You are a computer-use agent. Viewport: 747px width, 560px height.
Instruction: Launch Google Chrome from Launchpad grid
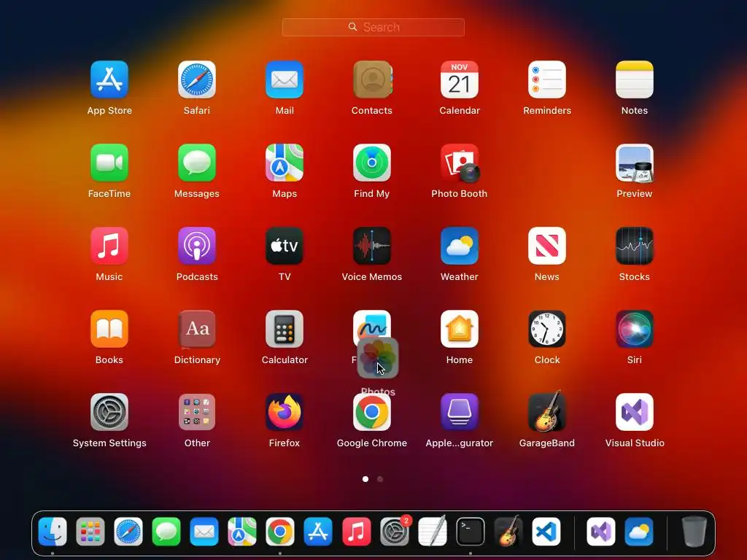click(372, 412)
